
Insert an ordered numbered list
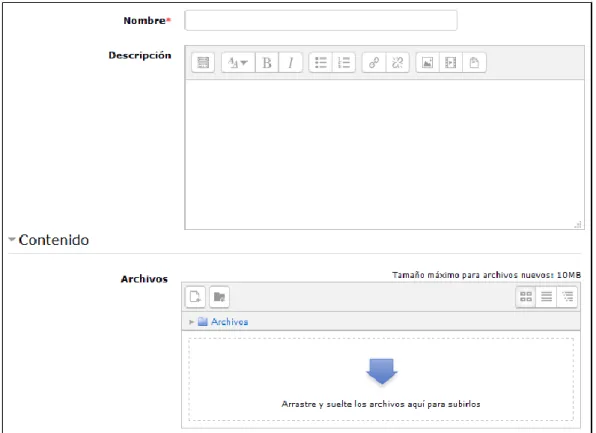pyautogui.click(x=344, y=62)
